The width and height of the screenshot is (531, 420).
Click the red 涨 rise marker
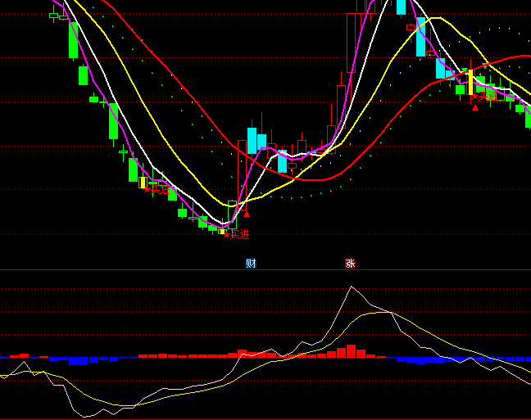[350, 264]
